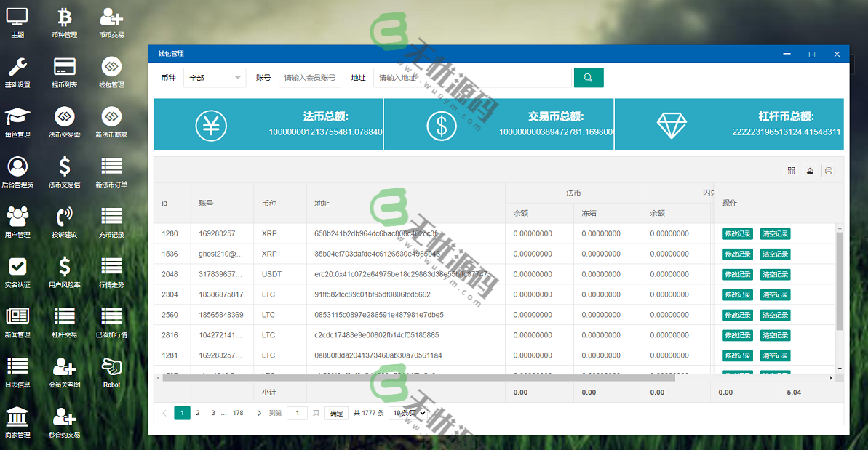Select the 币种管理 coin management icon
Image resolution: width=868 pixels, height=450 pixels.
pyautogui.click(x=64, y=21)
